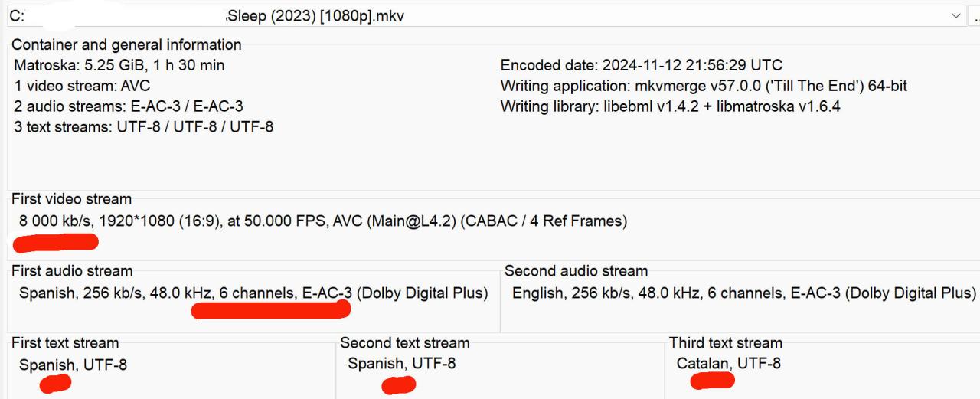Image resolution: width=980 pixels, height=399 pixels.
Task: Click the "Second audio stream" heading
Action: click(x=576, y=271)
